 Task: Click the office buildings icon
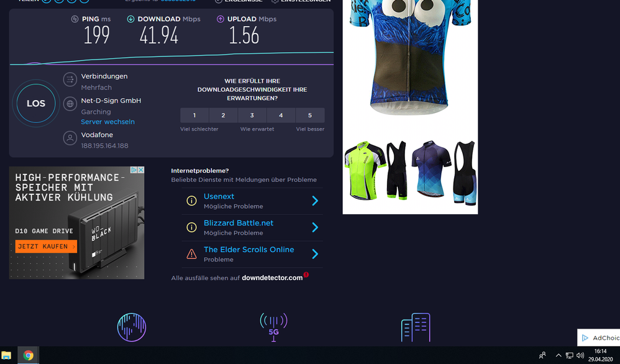416,327
